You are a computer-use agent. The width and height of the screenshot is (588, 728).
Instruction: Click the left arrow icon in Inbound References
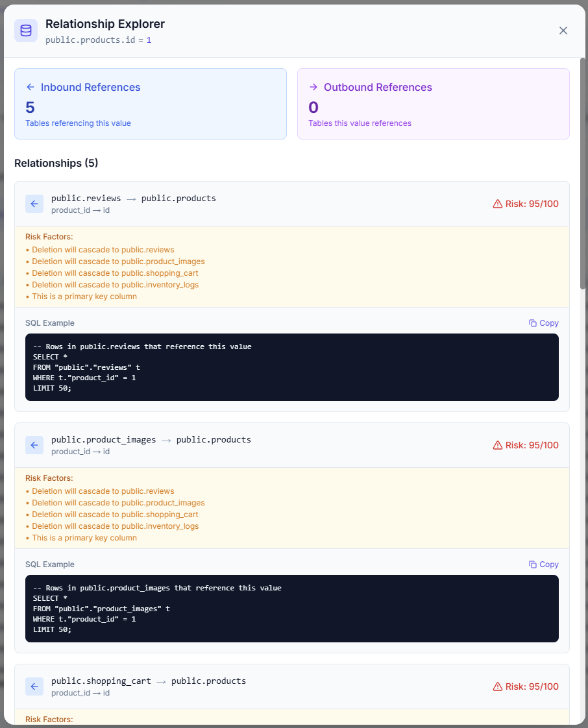30,87
